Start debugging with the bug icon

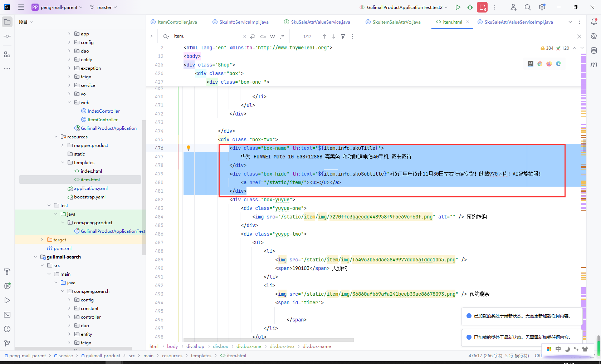(470, 7)
